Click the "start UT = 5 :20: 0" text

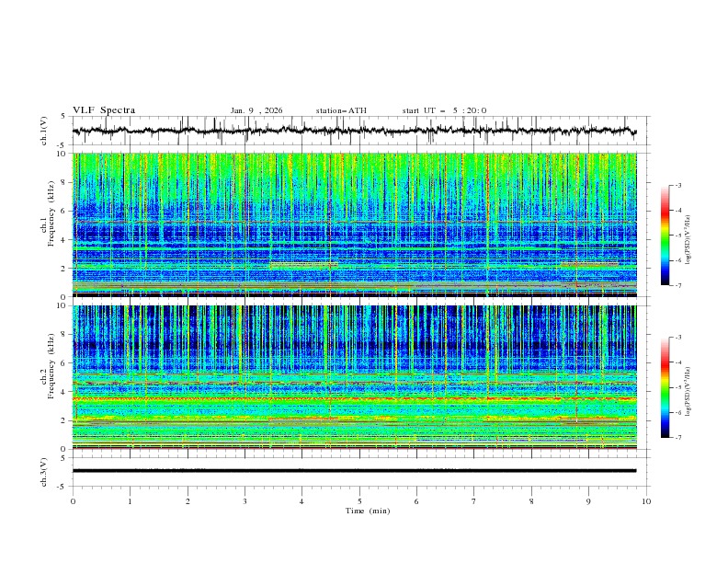[x=444, y=110]
